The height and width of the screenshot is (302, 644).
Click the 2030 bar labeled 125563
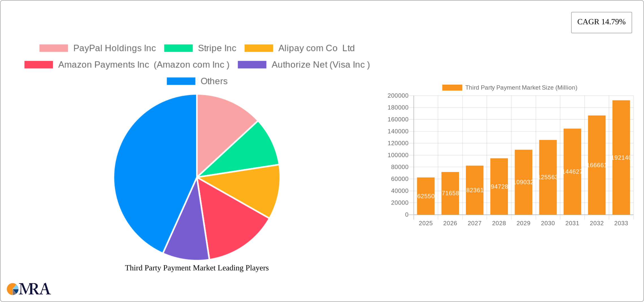pyautogui.click(x=548, y=177)
